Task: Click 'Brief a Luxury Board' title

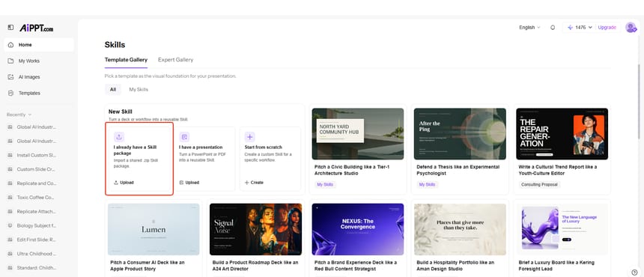Action: tap(556, 266)
